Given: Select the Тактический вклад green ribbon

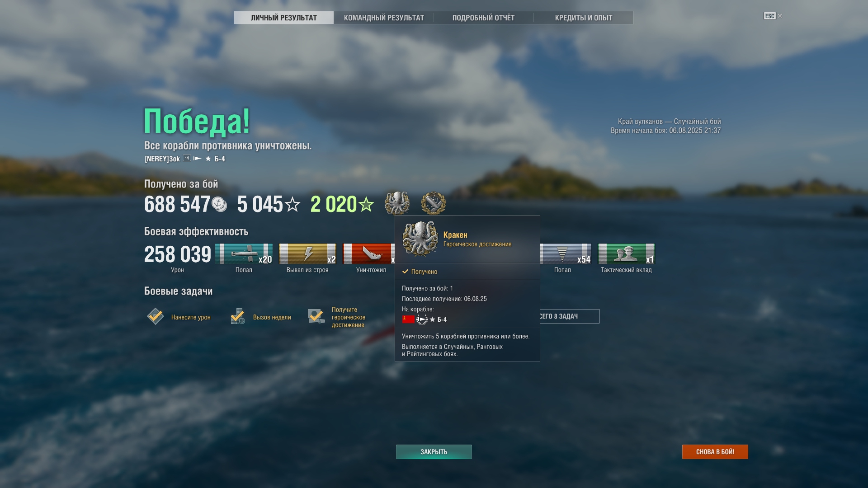Looking at the screenshot, I should click(626, 254).
